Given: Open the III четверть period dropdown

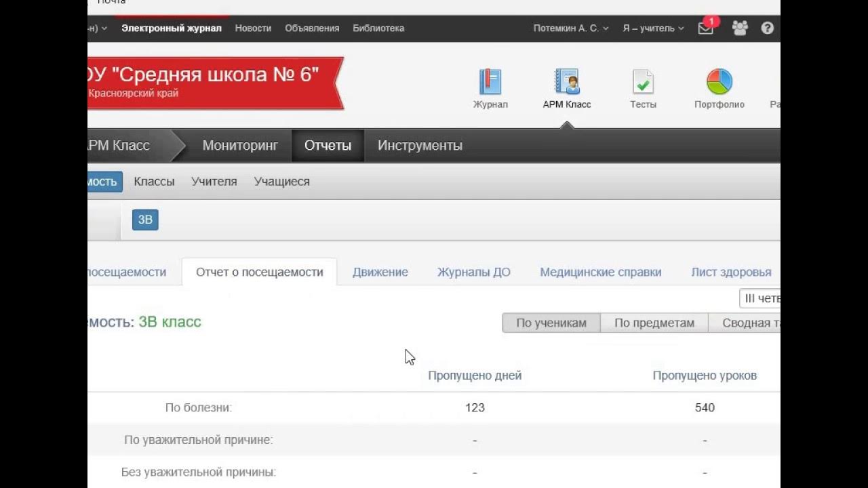Looking at the screenshot, I should pos(760,298).
